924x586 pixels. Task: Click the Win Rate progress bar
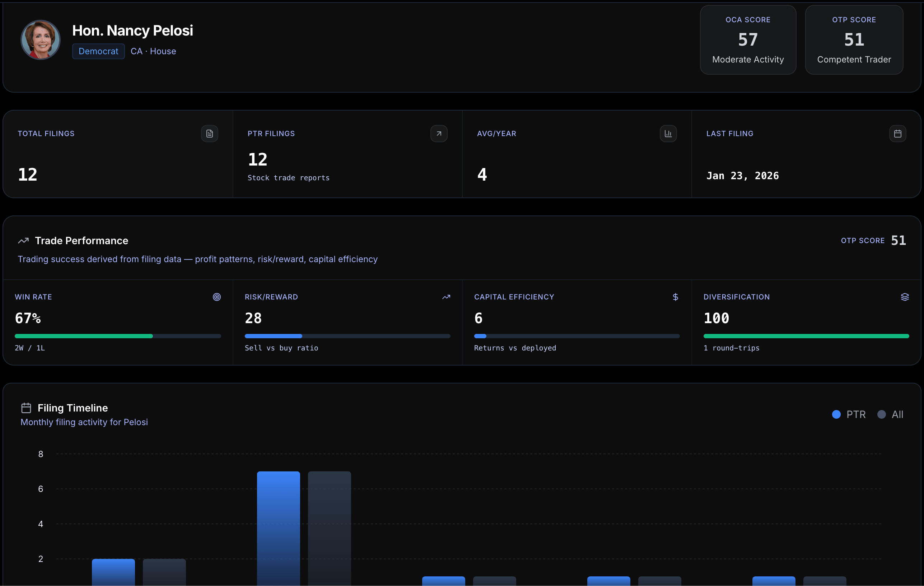[x=118, y=336]
